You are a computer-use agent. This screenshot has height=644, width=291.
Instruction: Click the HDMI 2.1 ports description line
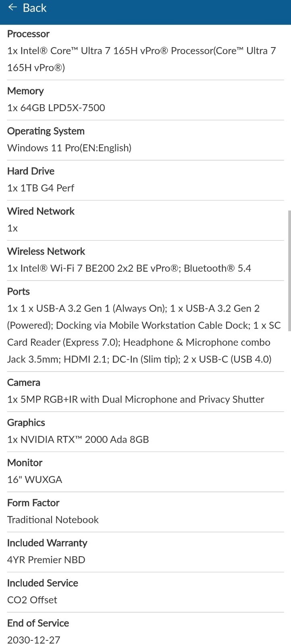click(139, 359)
